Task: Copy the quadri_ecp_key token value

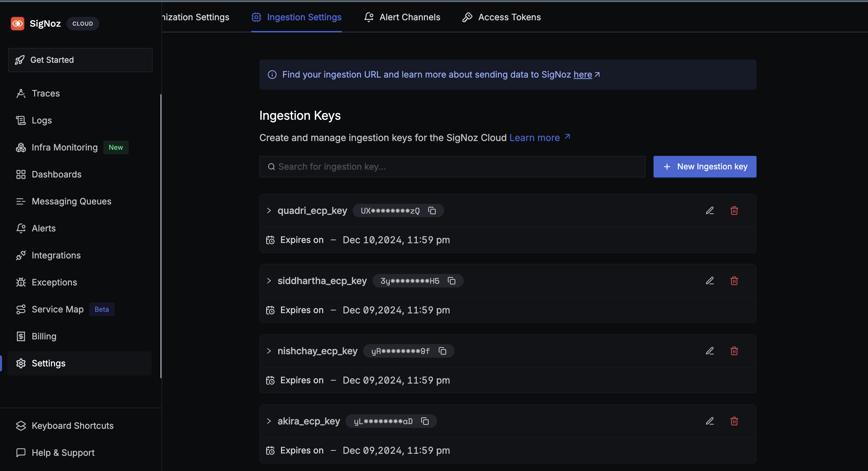Action: (432, 210)
